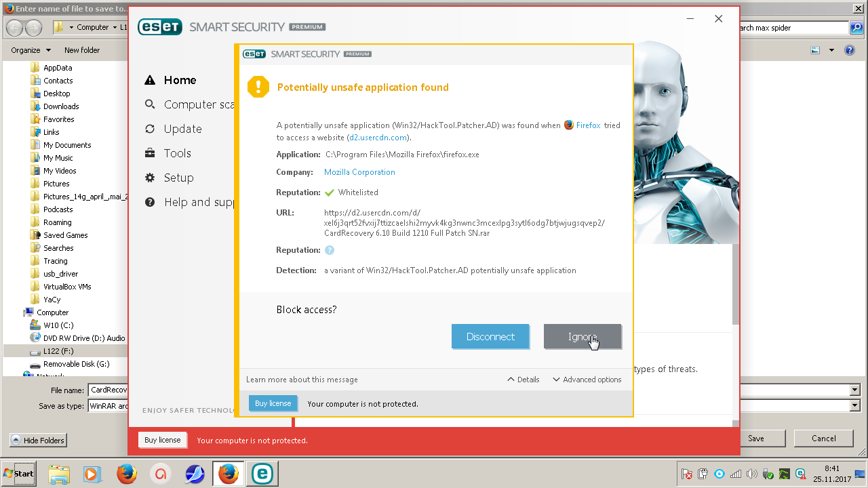Screen dimensions: 868x488
Task: Click the Help question mark icon in ESET
Action: [x=150, y=202]
